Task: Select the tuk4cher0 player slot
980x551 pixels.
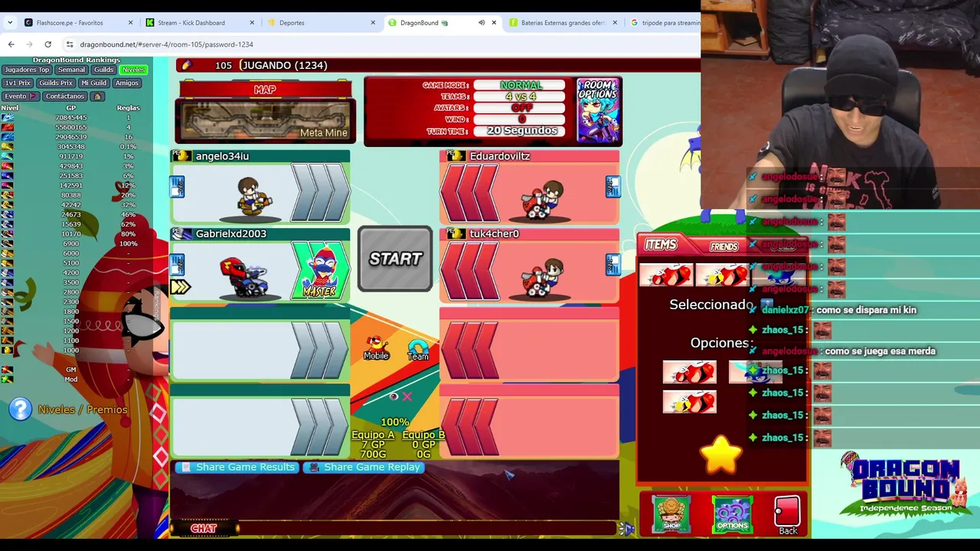Action: (529, 265)
